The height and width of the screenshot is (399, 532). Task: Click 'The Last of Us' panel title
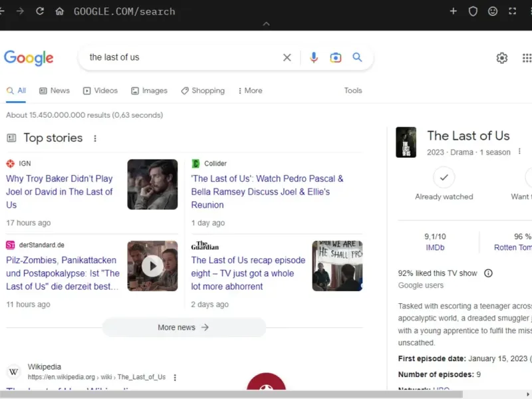[468, 136]
